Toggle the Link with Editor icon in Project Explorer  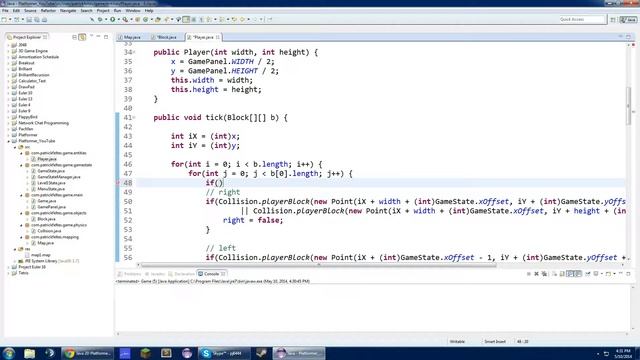point(82,37)
